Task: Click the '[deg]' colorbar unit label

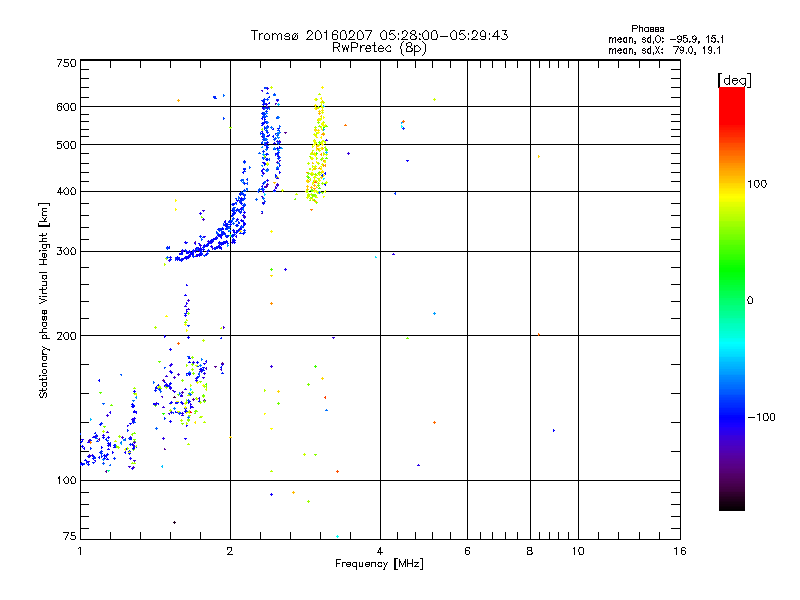Action: pos(734,80)
